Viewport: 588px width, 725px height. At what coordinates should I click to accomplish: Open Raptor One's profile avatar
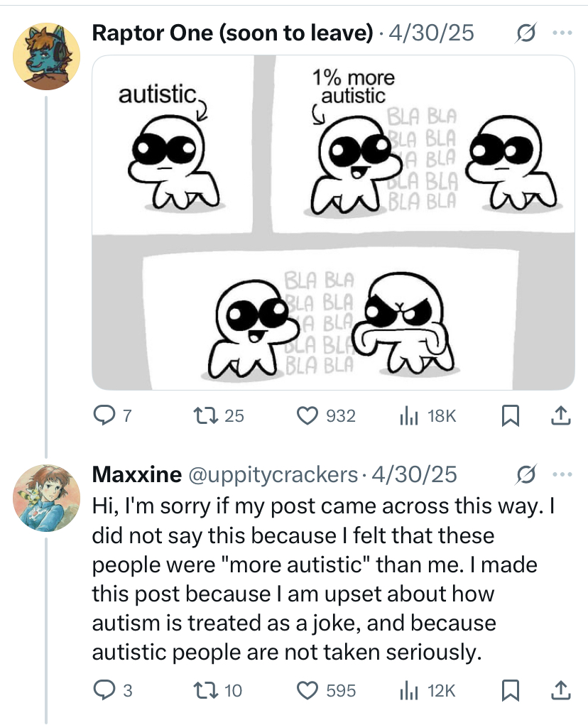(46, 56)
